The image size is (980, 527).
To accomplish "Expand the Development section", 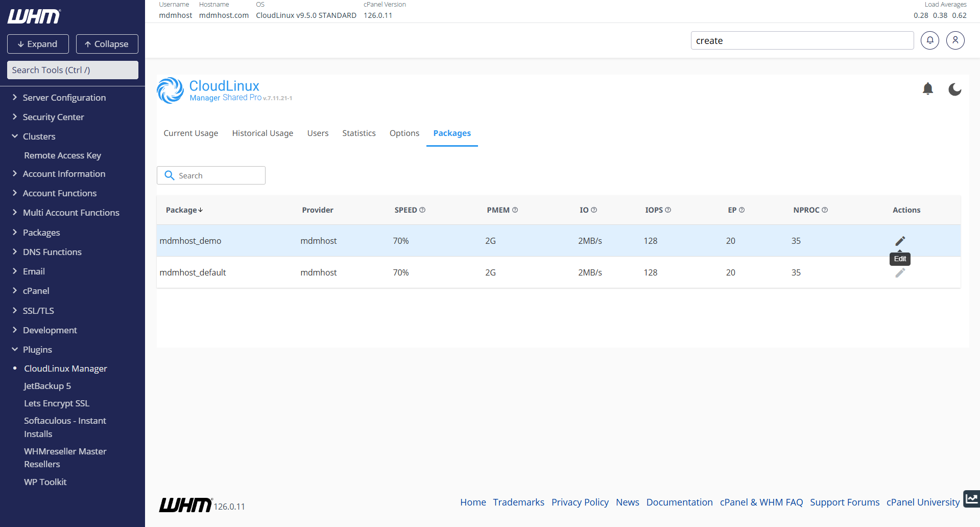I will point(50,330).
